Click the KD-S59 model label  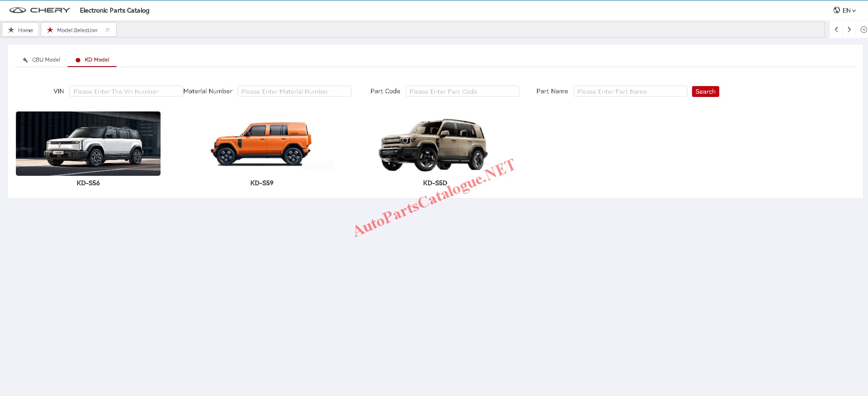pyautogui.click(x=262, y=183)
